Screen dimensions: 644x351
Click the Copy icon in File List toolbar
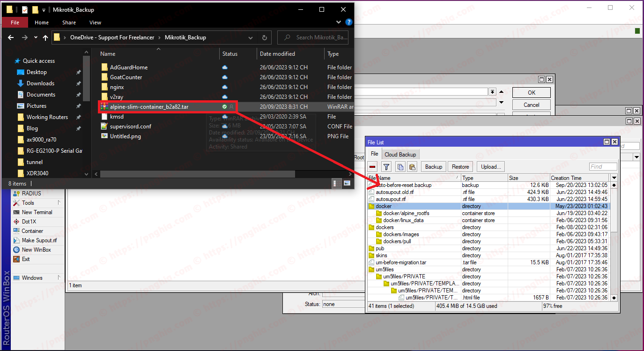tap(400, 166)
